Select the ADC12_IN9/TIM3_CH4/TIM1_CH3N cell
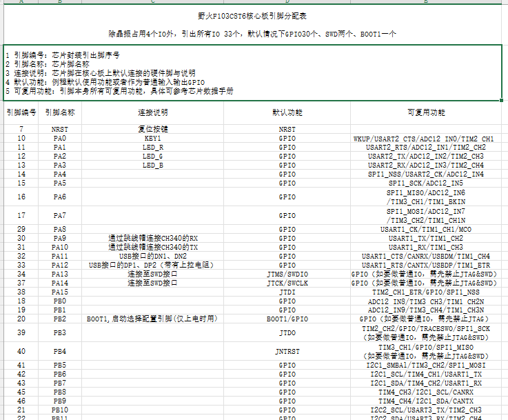508x420 pixels. click(426, 310)
